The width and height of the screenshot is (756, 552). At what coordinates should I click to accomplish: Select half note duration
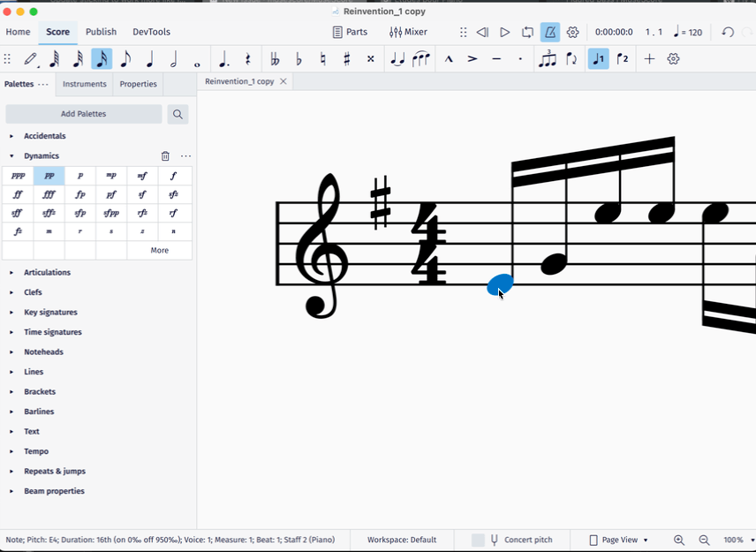pyautogui.click(x=174, y=59)
